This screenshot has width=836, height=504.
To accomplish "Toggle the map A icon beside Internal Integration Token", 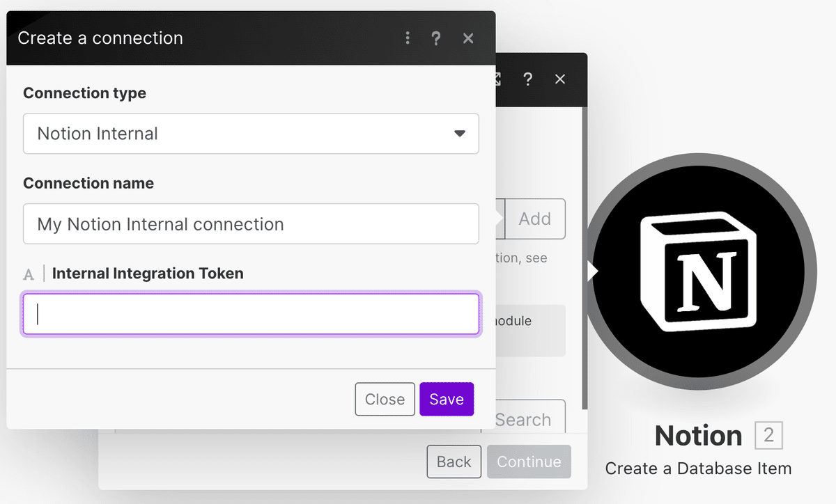I will [x=29, y=274].
